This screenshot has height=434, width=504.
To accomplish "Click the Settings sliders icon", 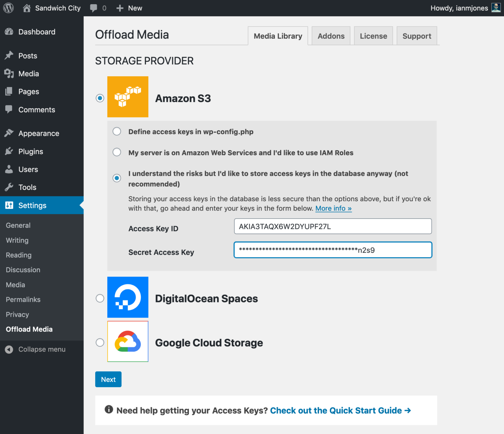I will pyautogui.click(x=9, y=205).
